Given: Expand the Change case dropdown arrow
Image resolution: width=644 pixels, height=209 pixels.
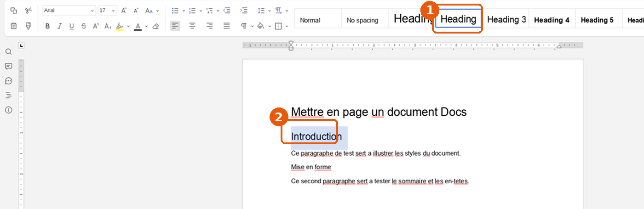Looking at the screenshot, I should click(158, 11).
